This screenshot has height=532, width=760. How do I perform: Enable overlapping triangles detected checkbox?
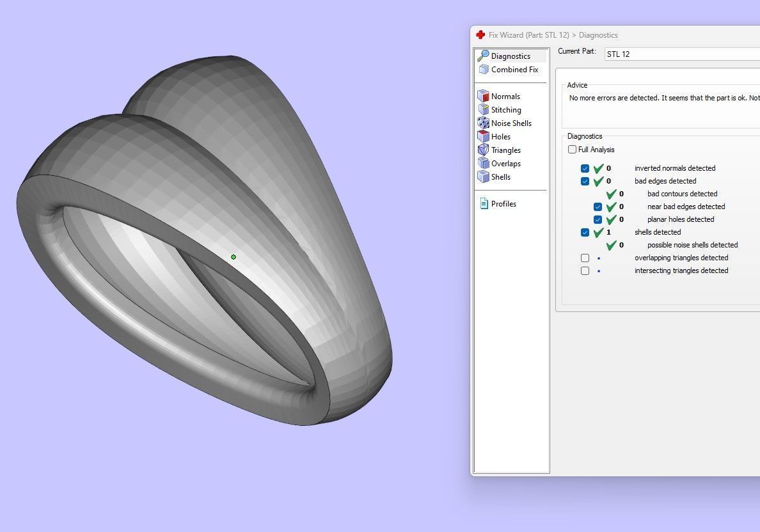[x=585, y=258]
